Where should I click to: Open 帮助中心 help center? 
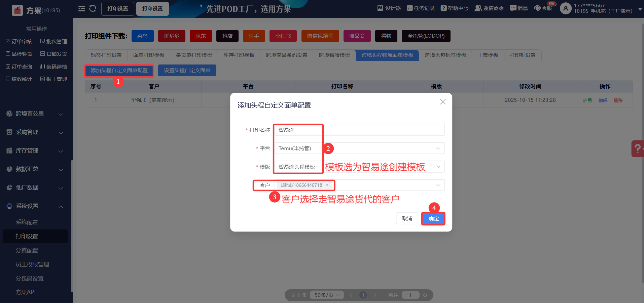pyautogui.click(x=455, y=8)
